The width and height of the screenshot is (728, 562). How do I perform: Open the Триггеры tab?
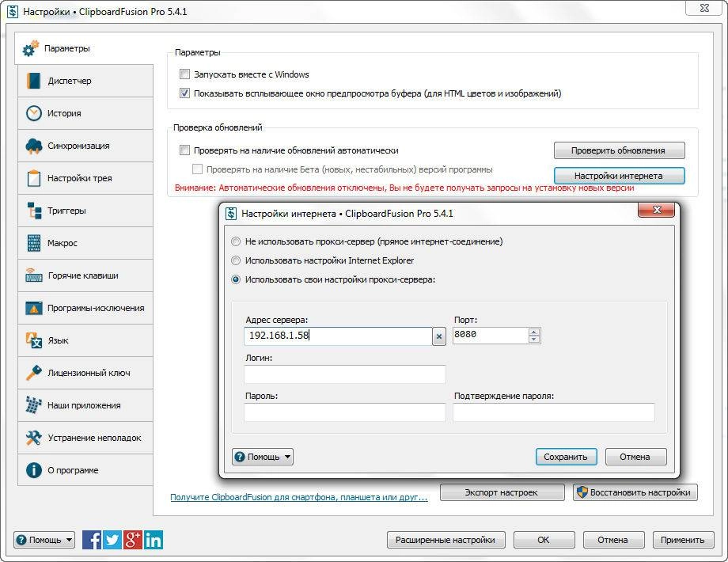pos(85,211)
